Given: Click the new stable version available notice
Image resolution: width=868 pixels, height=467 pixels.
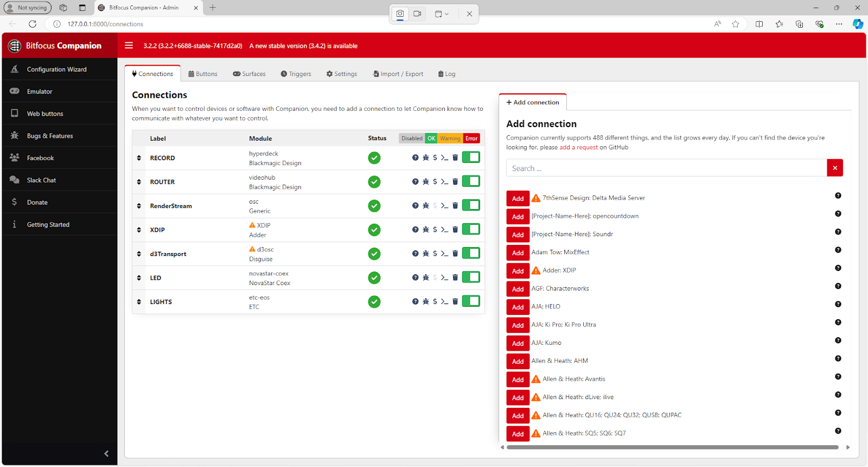Looking at the screenshot, I should [x=303, y=46].
